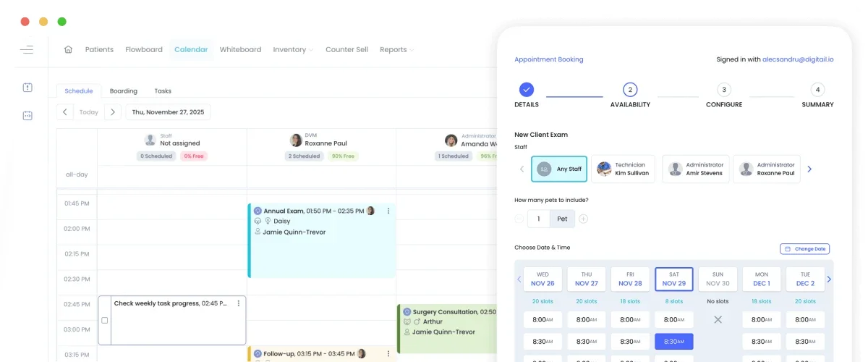Select the Follow-up appointment type icon
The height and width of the screenshot is (362, 868).
point(258,354)
